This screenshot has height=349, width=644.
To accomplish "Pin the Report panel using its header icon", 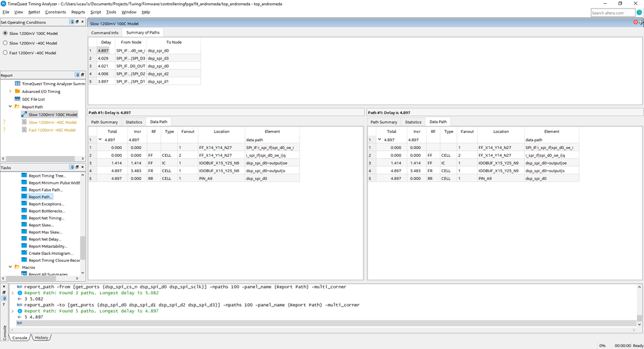I will pyautogui.click(x=77, y=75).
